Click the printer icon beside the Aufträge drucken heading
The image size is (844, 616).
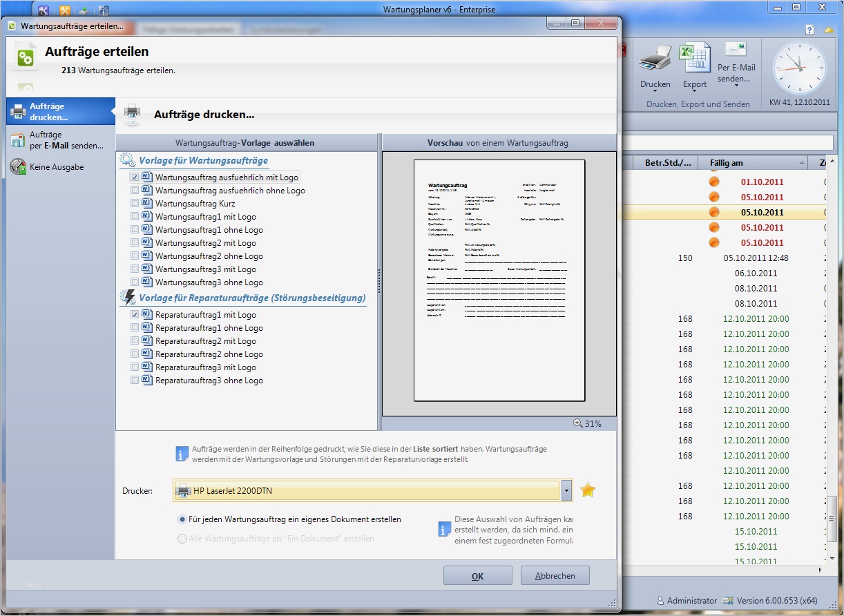[x=133, y=113]
